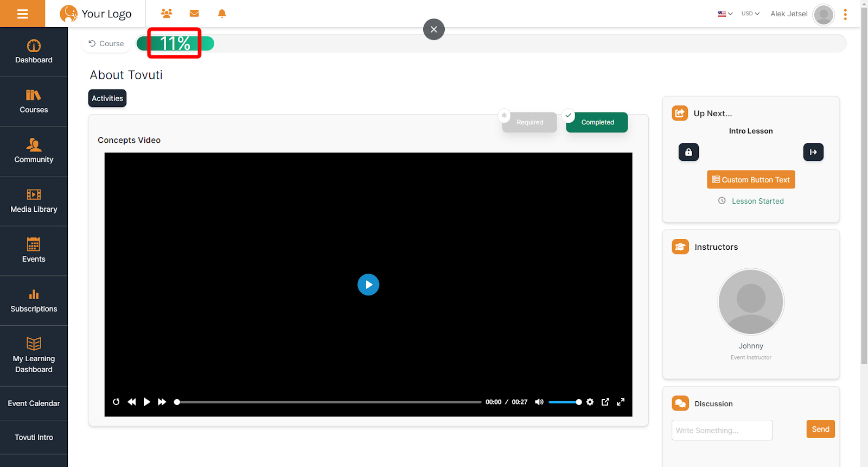Go to Dashboard in sidebar
Image resolution: width=868 pixels, height=467 pixels.
tap(34, 52)
